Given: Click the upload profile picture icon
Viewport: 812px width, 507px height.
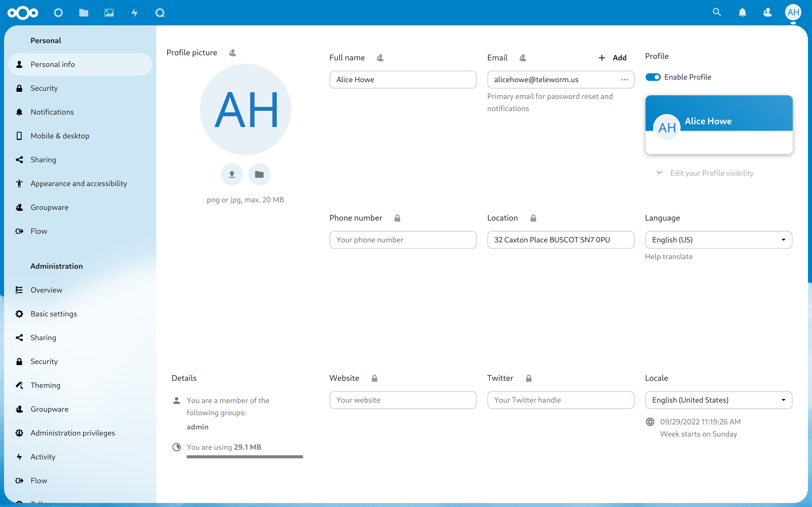Looking at the screenshot, I should coord(231,174).
